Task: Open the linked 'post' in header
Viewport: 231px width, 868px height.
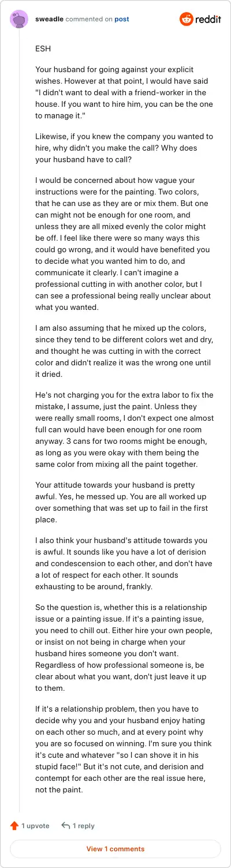Action: pos(122,19)
